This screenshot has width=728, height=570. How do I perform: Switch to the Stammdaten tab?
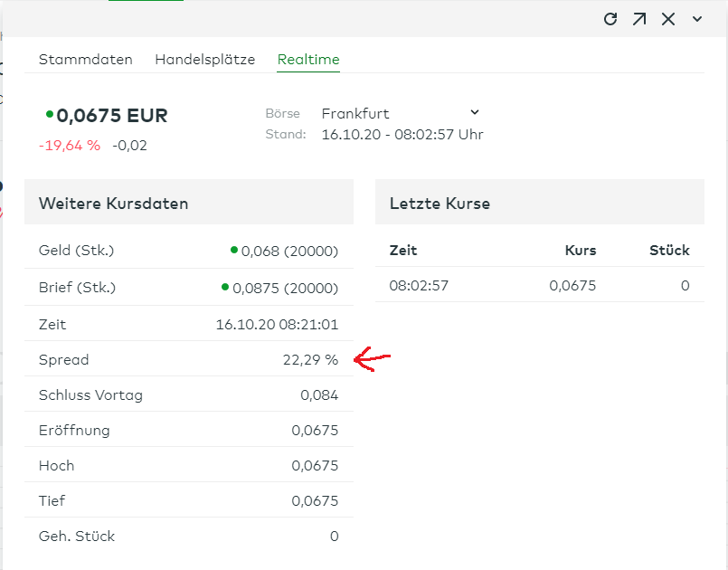coord(86,59)
